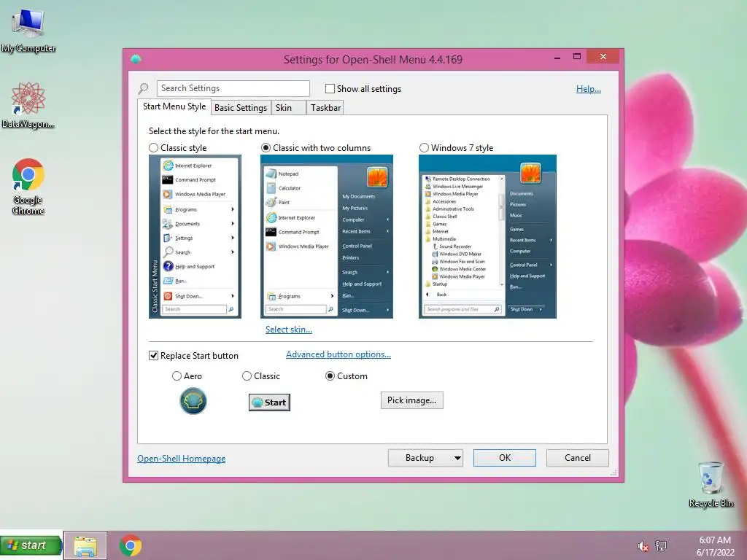Open File Explorer from the taskbar

pos(85,545)
